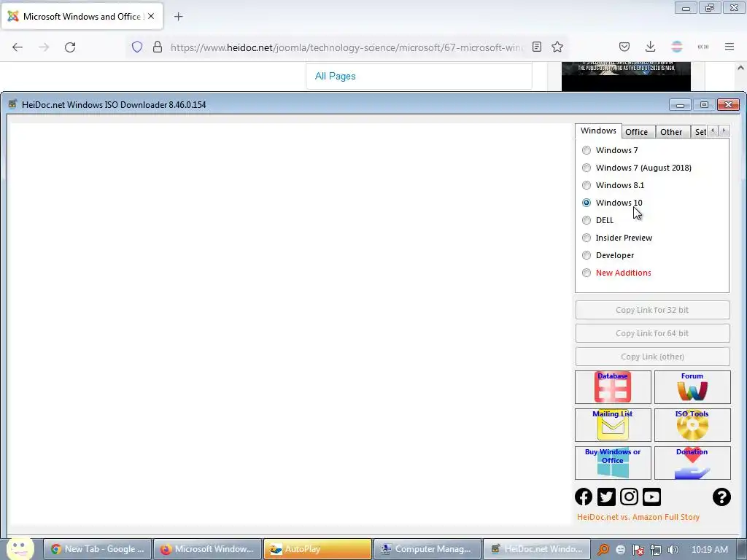The image size is (747, 560).
Task: Open the Database tile
Action: (x=613, y=387)
